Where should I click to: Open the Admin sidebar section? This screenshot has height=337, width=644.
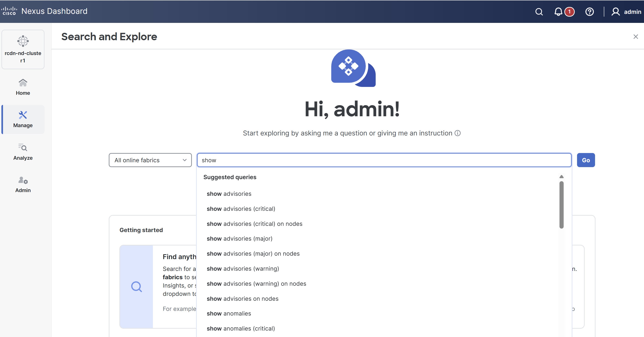click(x=23, y=184)
